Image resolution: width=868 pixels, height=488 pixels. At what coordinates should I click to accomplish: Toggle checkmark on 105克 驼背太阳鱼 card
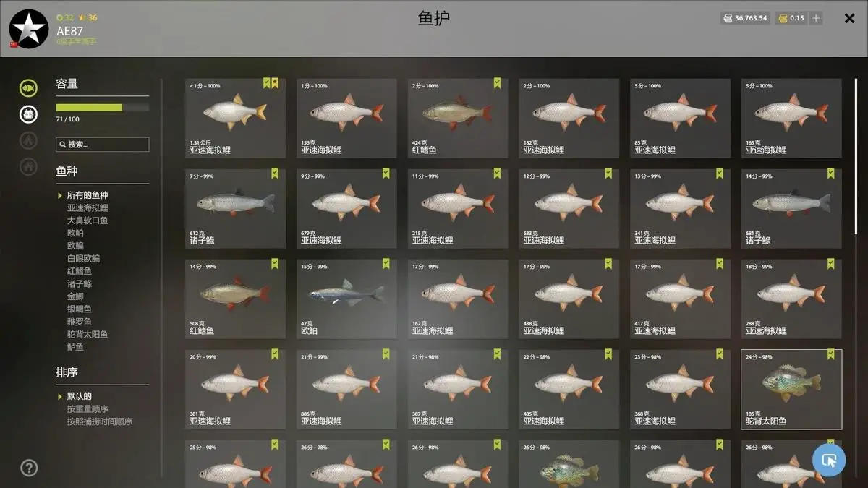click(830, 354)
